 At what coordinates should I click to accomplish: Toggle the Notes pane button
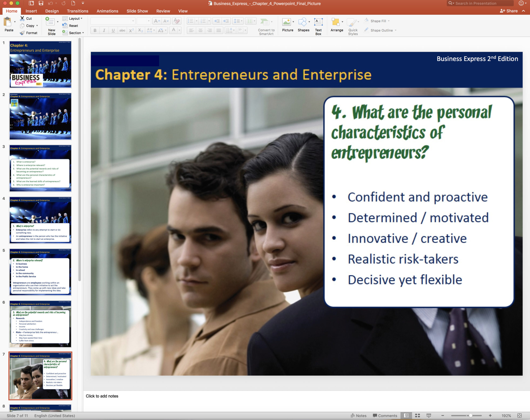point(358,416)
